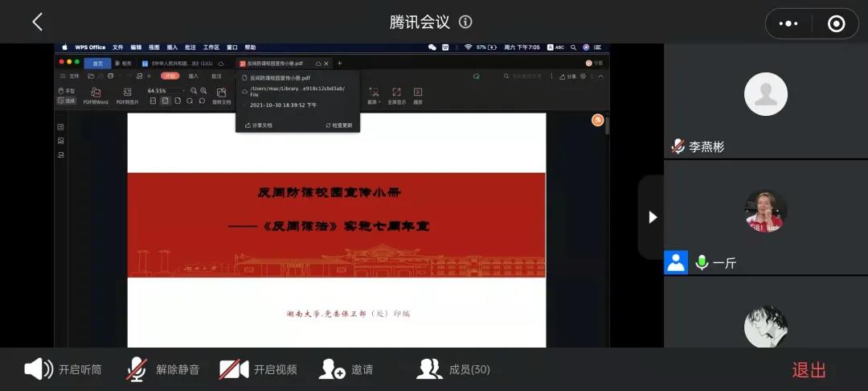Leave the meeting with 退出

tap(809, 369)
